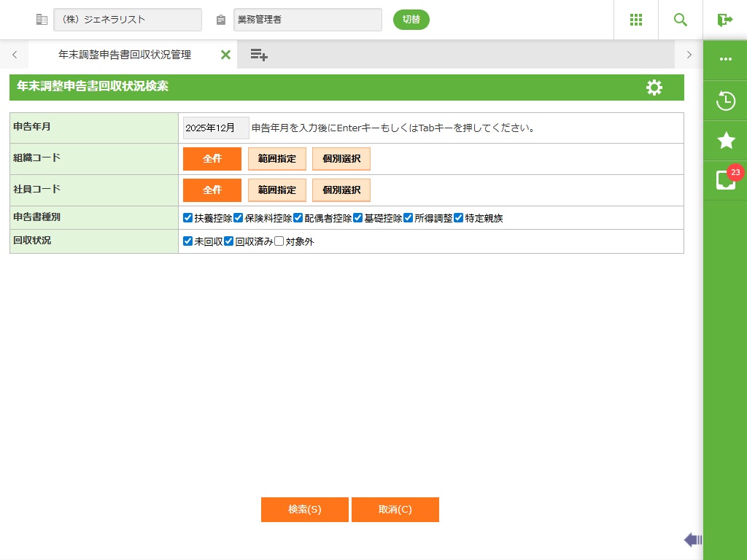Click the search magnifier icon
Image resolution: width=747 pixels, height=560 pixels.
point(681,20)
